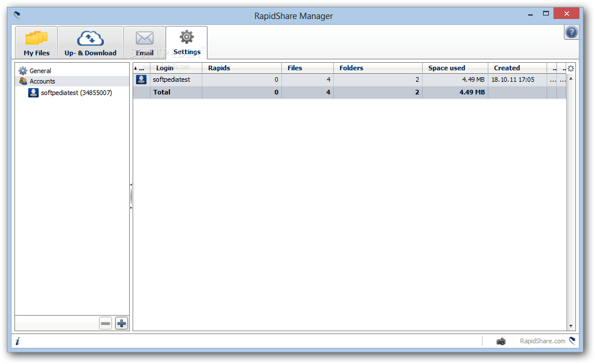Image resolution: width=595 pixels, height=364 pixels.
Task: Sort by Files column header
Action: coord(307,68)
